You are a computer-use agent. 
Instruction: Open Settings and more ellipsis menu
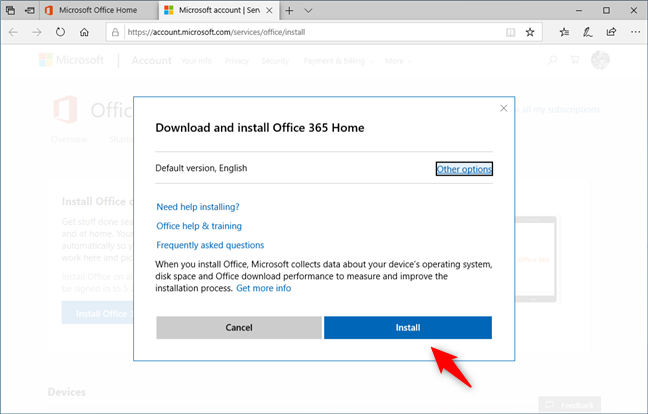(x=635, y=32)
